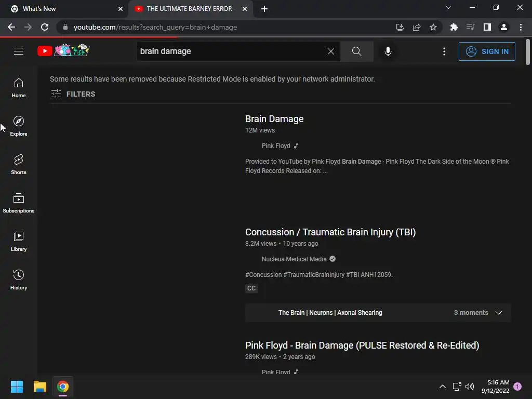532x399 pixels.
Task: Open the YouTube hamburger guide menu
Action: coord(19,51)
